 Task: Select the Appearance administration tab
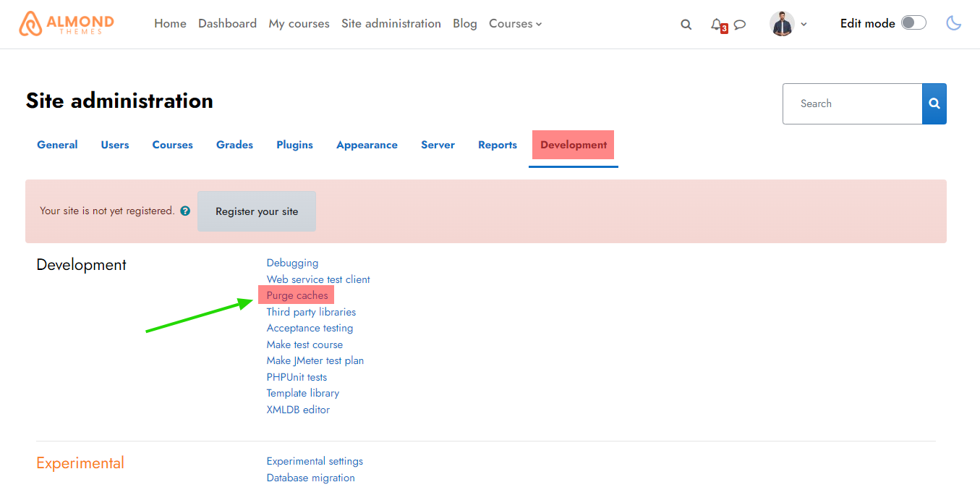tap(367, 144)
